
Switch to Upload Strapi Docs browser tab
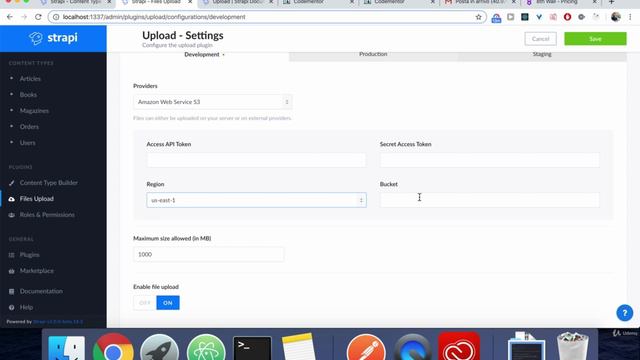point(238,2)
